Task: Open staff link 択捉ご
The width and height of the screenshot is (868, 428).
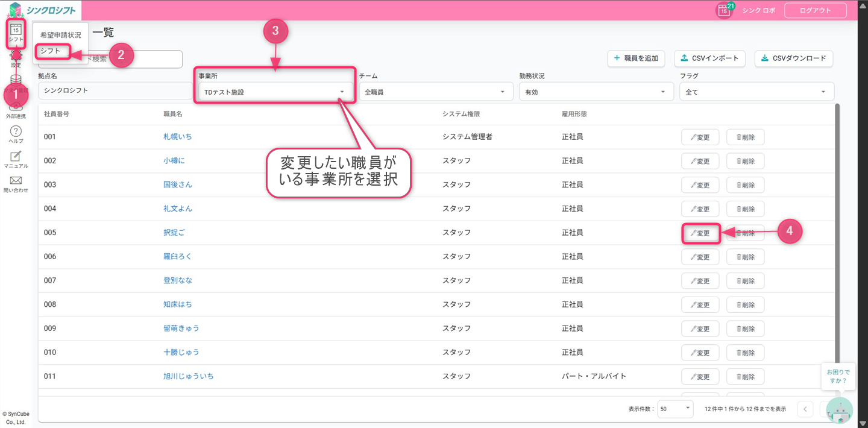Action: 174,233
